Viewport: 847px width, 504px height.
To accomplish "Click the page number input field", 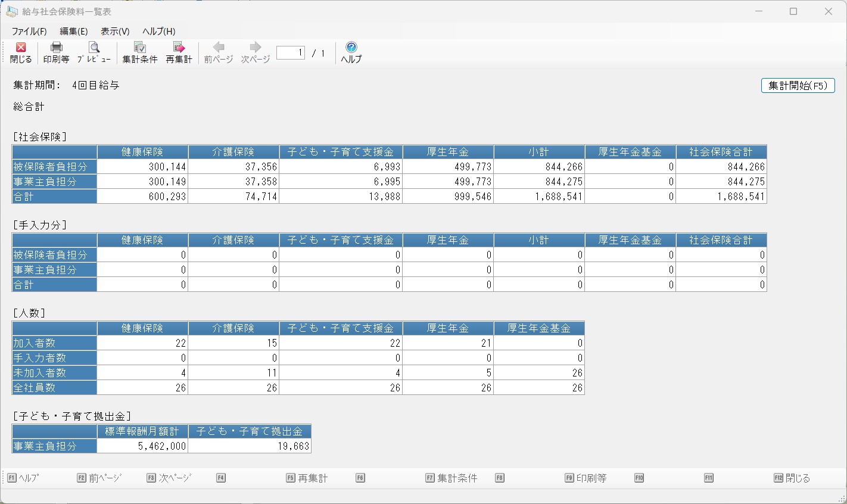I will coord(291,53).
